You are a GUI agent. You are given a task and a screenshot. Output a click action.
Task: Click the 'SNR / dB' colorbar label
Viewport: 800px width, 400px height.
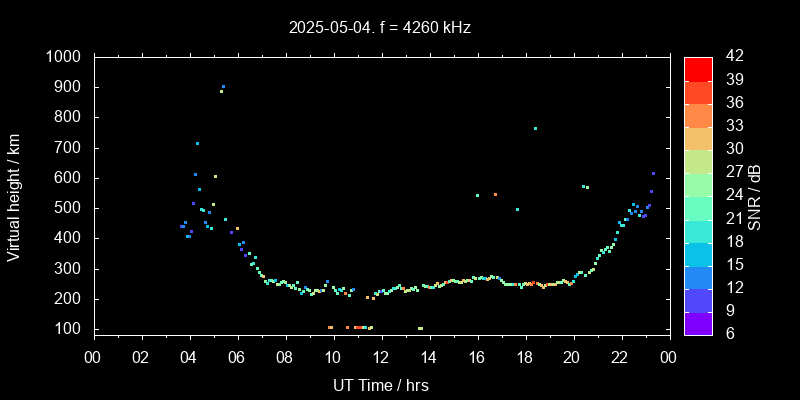tap(755, 197)
